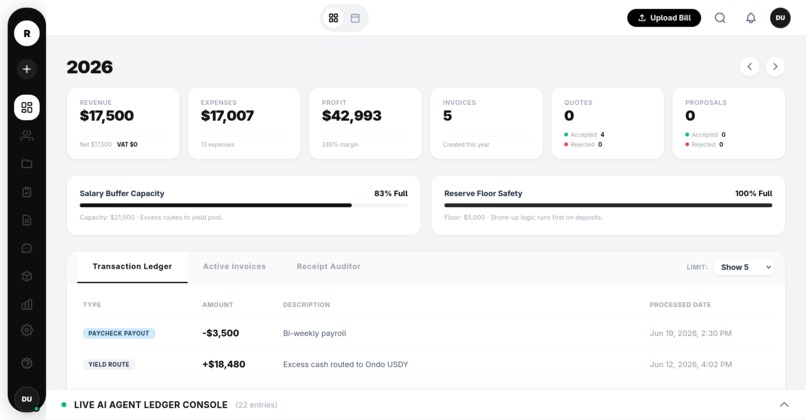806x420 pixels.
Task: Click the PROCESSED DATE column header
Action: click(680, 305)
